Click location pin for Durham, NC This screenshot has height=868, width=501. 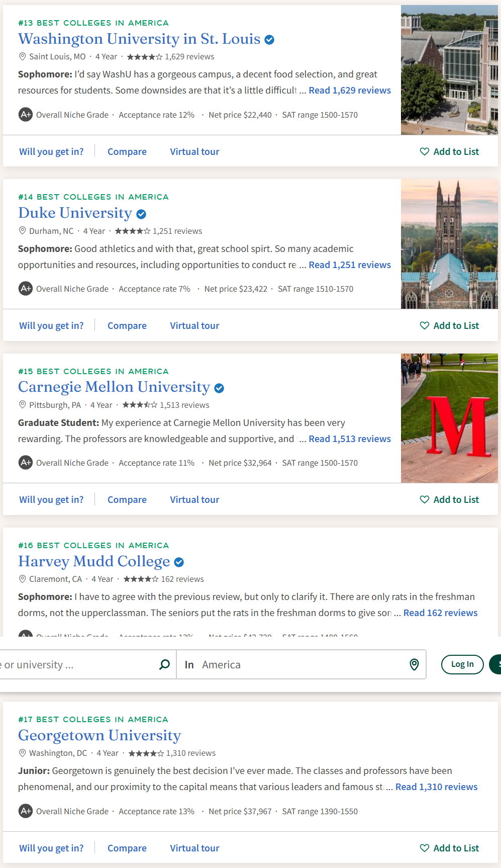coord(22,231)
